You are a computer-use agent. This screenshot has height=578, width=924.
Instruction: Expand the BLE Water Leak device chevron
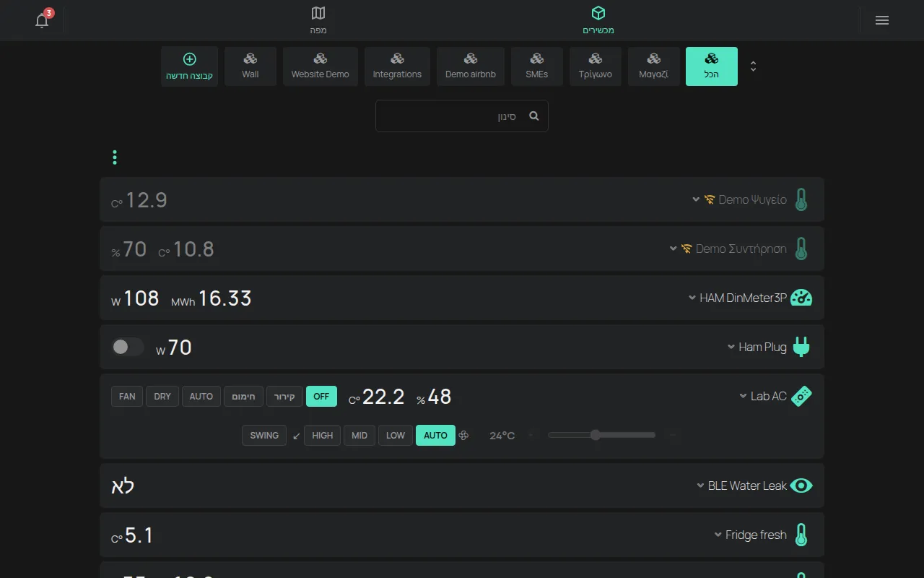(x=700, y=486)
